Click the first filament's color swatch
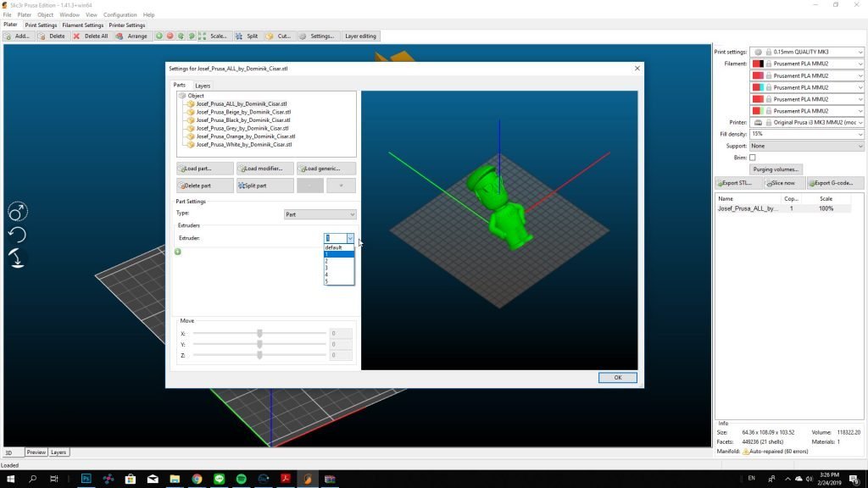Screen dimensions: 868x488 758,64
